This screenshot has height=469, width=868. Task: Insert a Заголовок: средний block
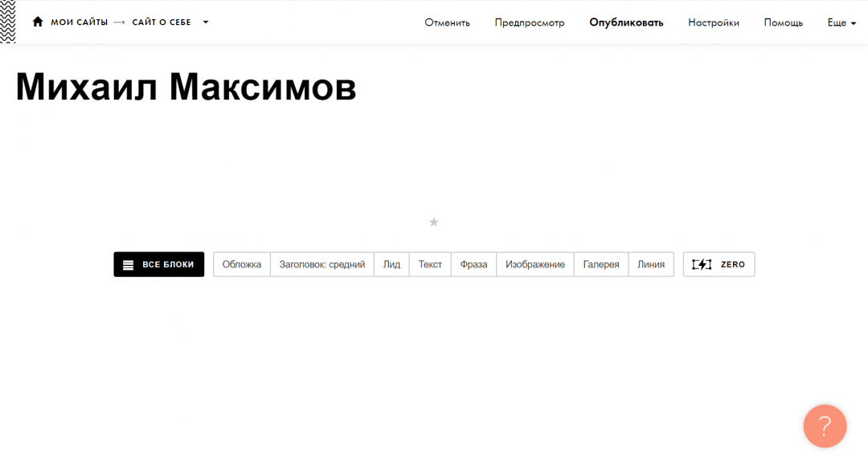coord(322,264)
